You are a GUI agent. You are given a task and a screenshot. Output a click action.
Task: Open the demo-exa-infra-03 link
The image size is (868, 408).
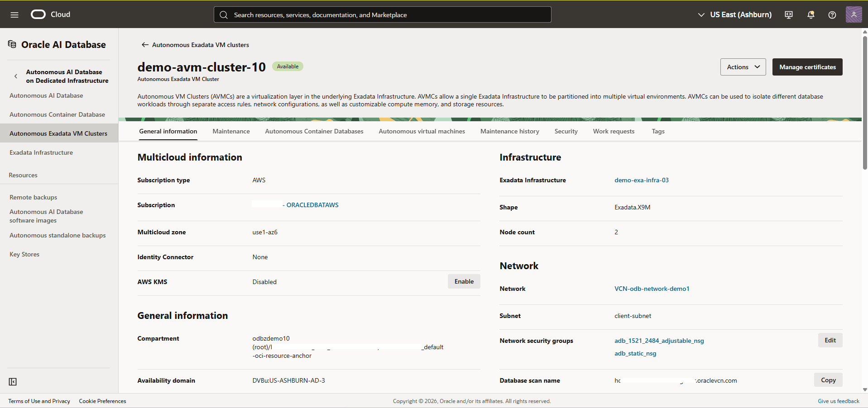641,180
